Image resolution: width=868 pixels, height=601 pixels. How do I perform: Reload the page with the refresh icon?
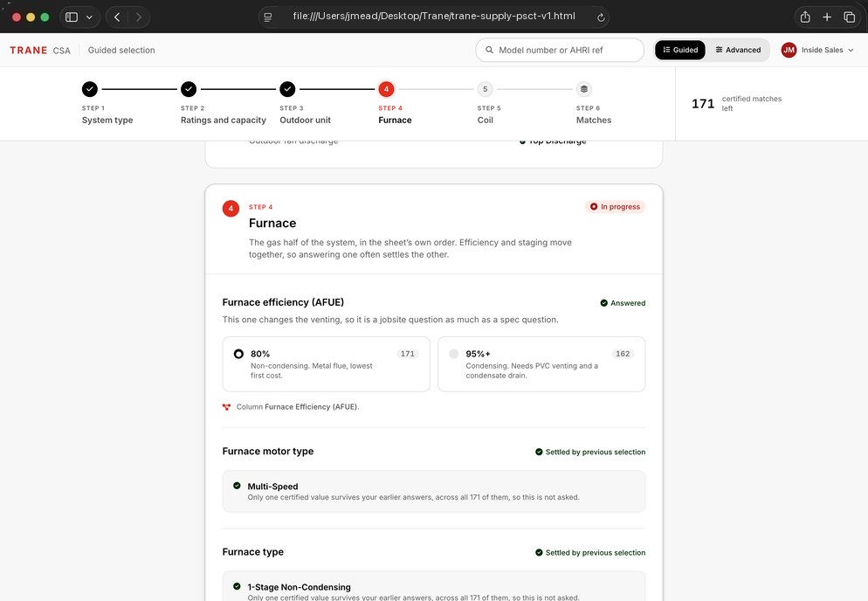click(x=601, y=17)
